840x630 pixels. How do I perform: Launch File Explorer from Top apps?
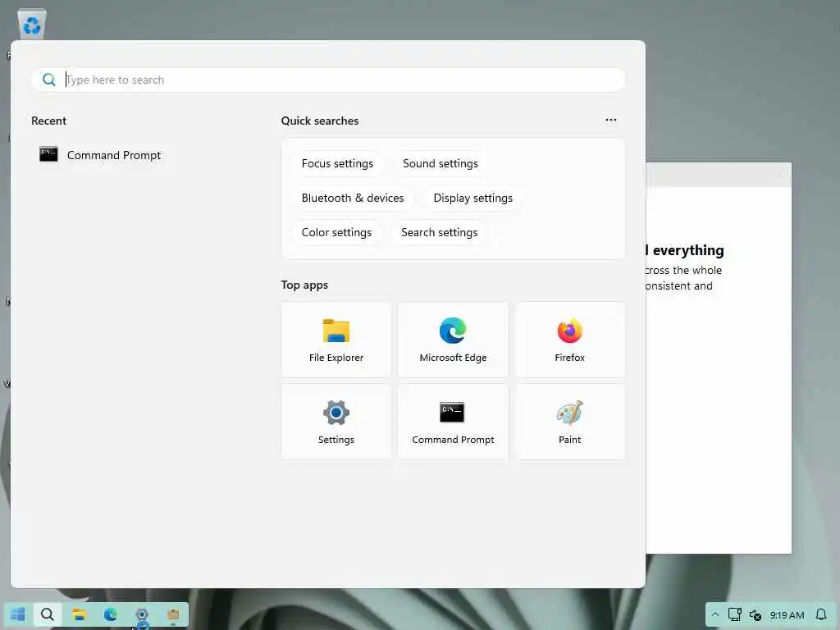point(336,340)
